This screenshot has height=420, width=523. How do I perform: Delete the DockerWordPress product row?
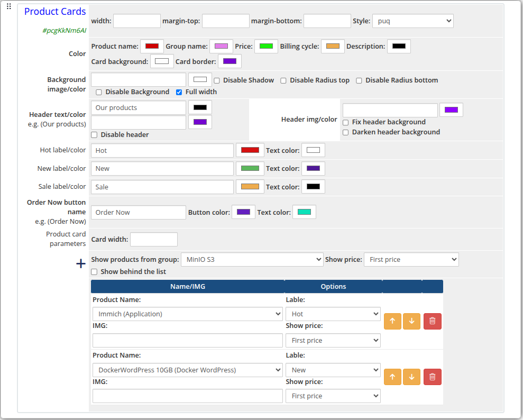pyautogui.click(x=432, y=377)
